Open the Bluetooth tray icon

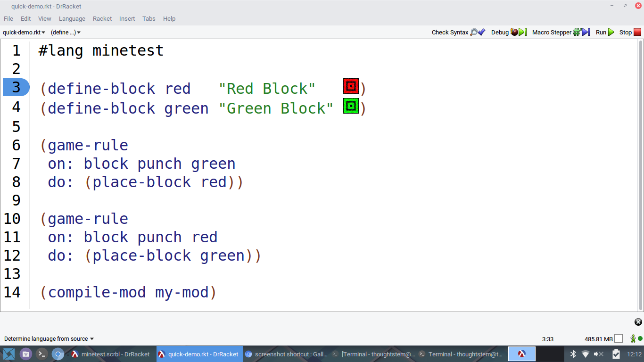pos(573,354)
